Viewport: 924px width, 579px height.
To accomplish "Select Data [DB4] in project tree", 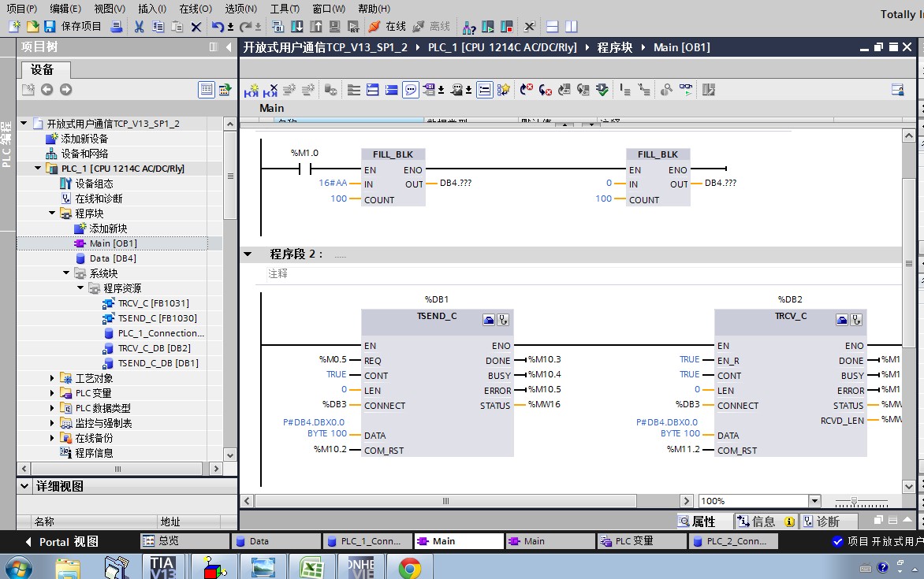I will pos(113,258).
